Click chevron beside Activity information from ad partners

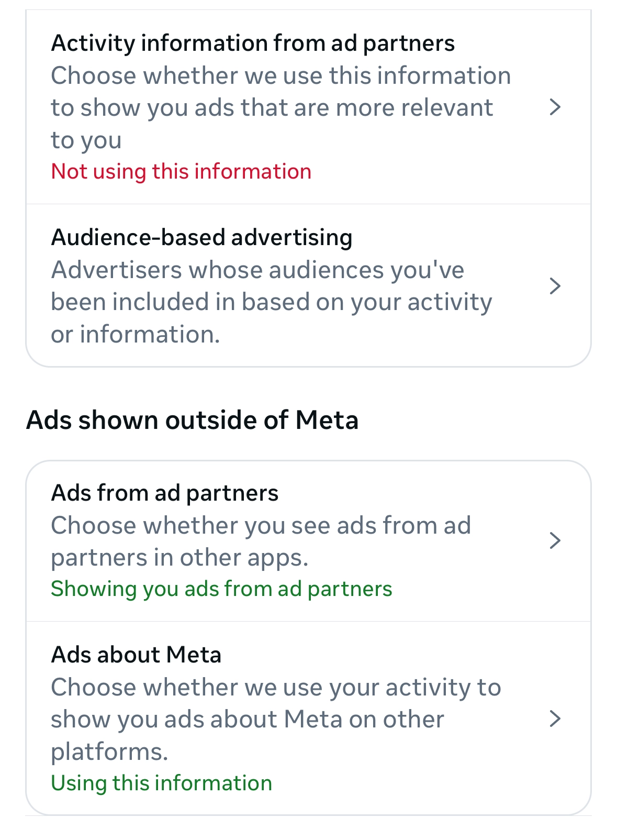tap(555, 107)
